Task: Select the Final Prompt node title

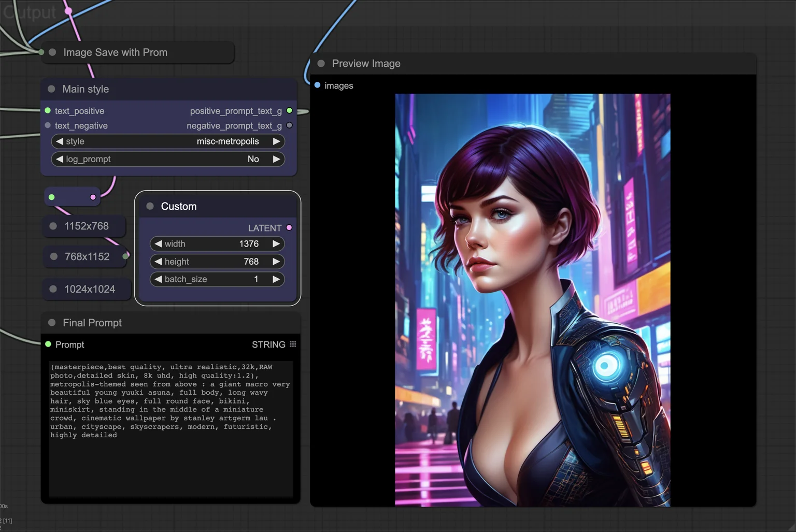Action: [x=92, y=323]
